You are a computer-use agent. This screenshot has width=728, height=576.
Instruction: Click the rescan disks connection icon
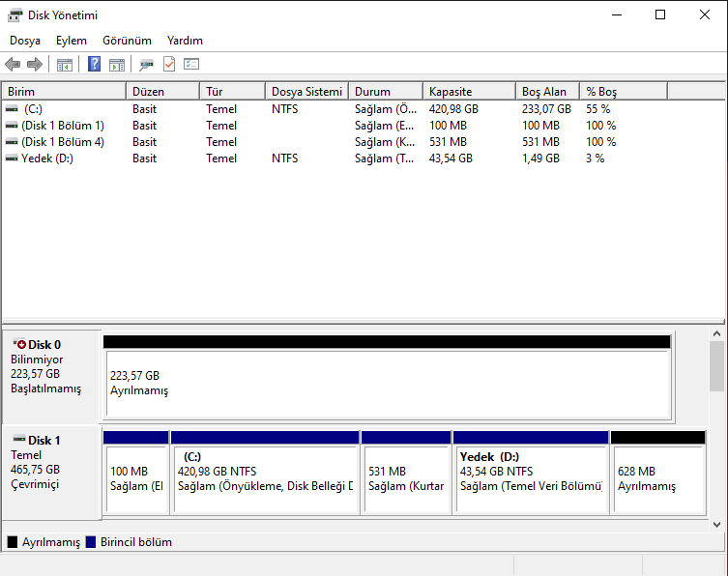coord(146,65)
